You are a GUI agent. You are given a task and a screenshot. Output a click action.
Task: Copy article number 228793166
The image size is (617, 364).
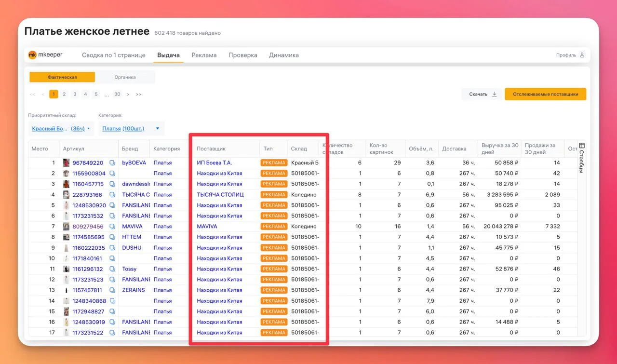click(x=112, y=195)
